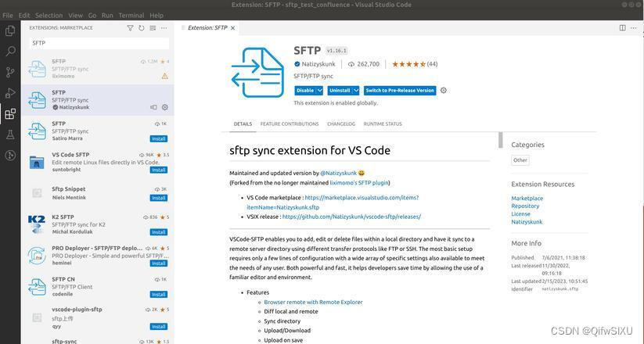Install VS Code SFTP extension
This screenshot has height=344, width=644.
coord(159,170)
